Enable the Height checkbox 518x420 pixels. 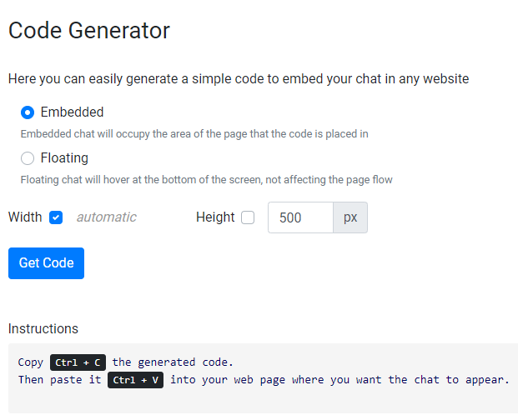point(248,217)
